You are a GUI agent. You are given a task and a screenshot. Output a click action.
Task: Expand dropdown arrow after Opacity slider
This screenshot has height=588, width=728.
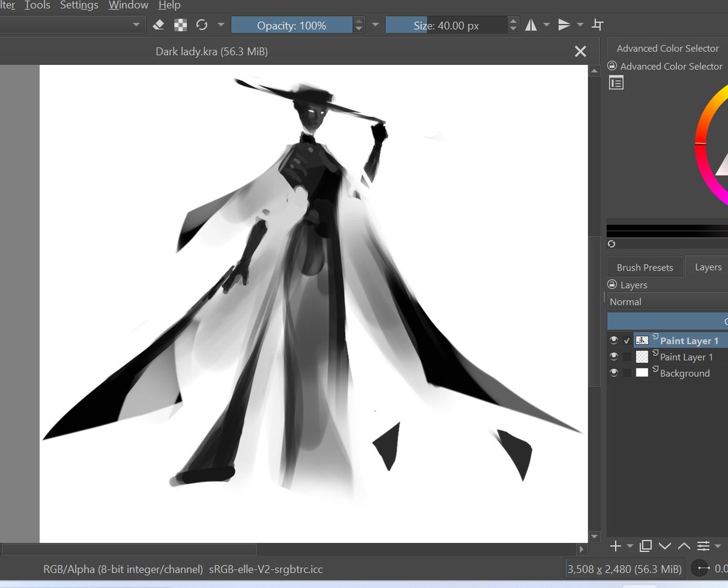[375, 25]
